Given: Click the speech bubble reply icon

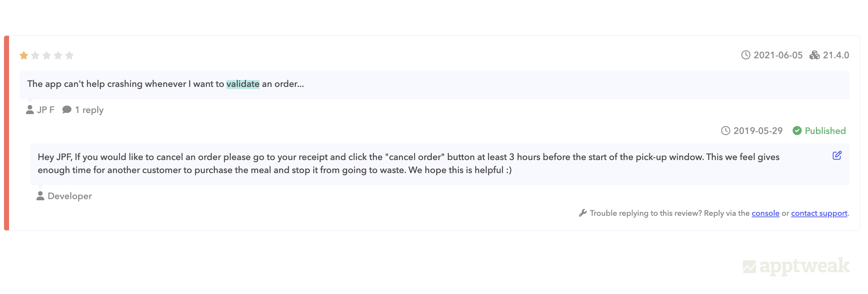Looking at the screenshot, I should (x=67, y=110).
